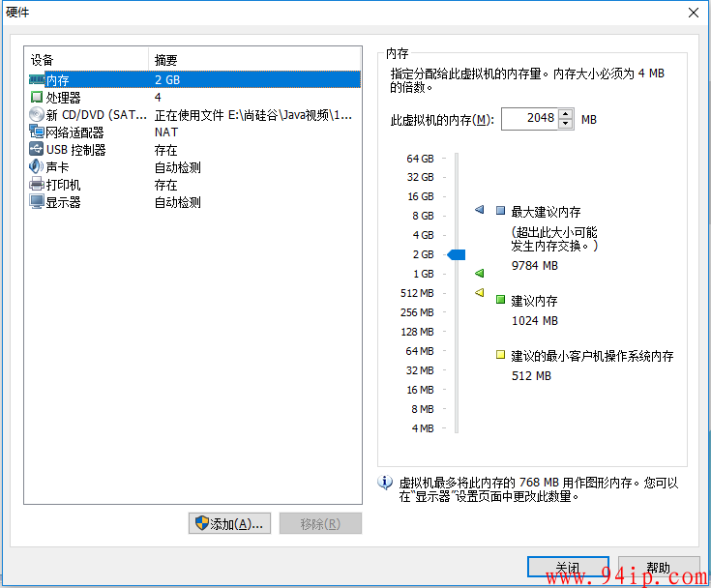Click the blue 最大建议内存 legend square
This screenshot has height=588, width=711.
[x=501, y=211]
